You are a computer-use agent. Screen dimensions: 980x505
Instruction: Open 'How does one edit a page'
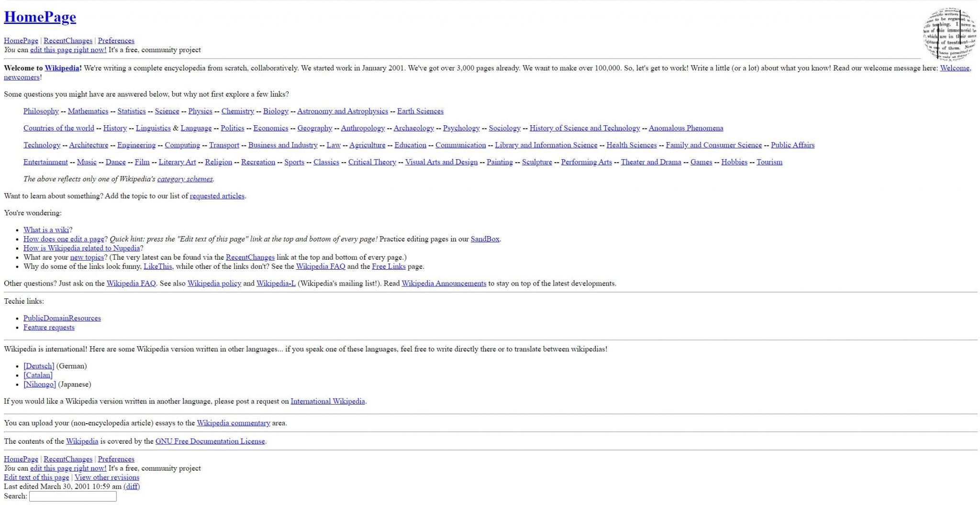point(64,239)
